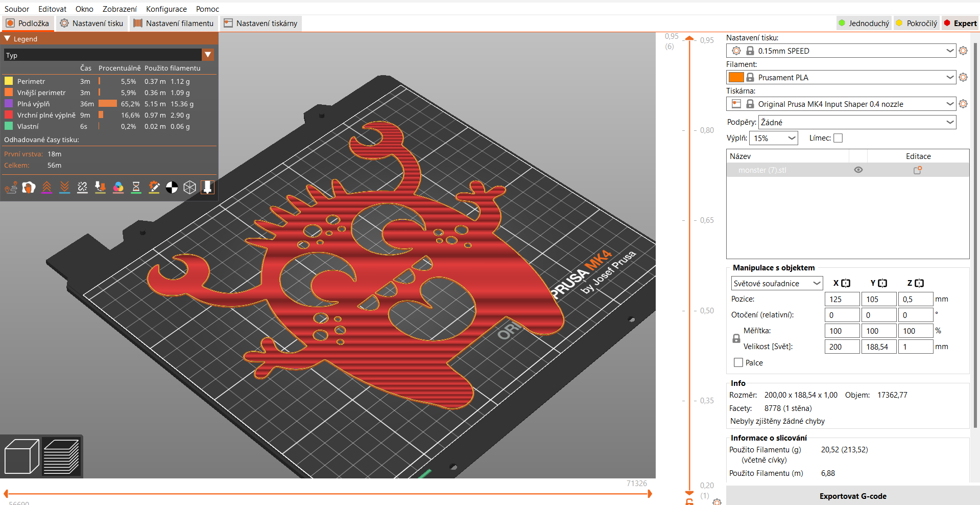Toggle retractions up-arrows icon
Viewport: 980px width, 505px height.
point(47,188)
